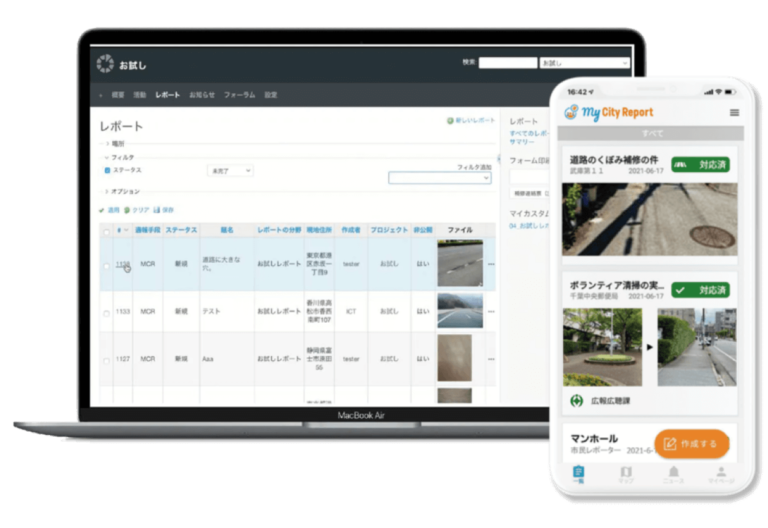768x528 pixels.
Task: Click the 適用 apply checkmark icon
Action: (x=101, y=210)
